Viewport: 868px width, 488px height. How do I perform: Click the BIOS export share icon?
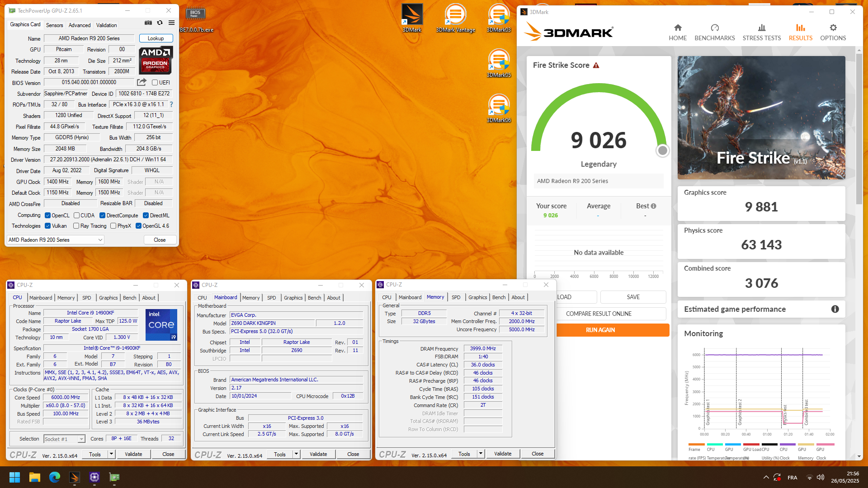(142, 82)
